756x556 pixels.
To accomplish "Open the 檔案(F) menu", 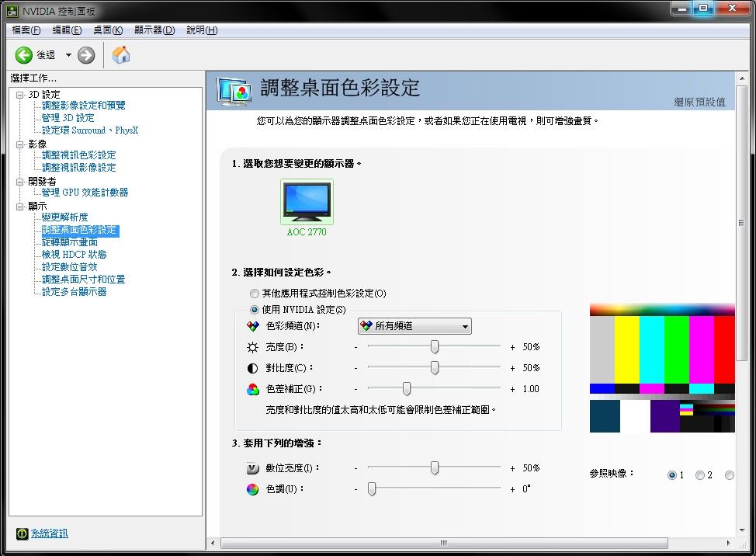I will click(x=26, y=30).
